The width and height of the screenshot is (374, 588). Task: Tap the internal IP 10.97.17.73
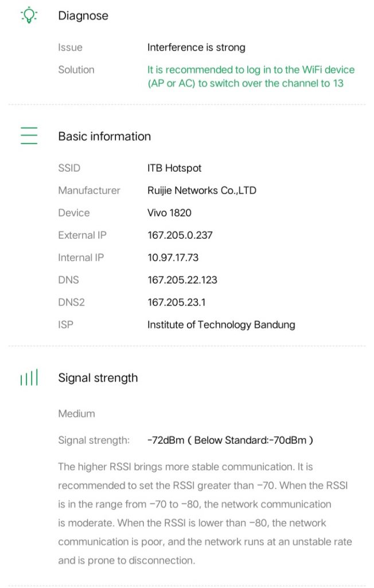pos(173,258)
